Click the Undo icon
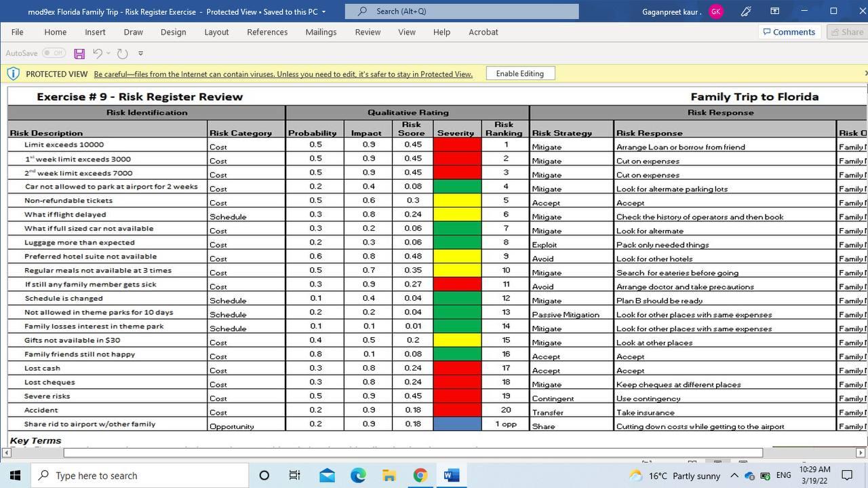The height and width of the screenshot is (488, 868). click(98, 54)
